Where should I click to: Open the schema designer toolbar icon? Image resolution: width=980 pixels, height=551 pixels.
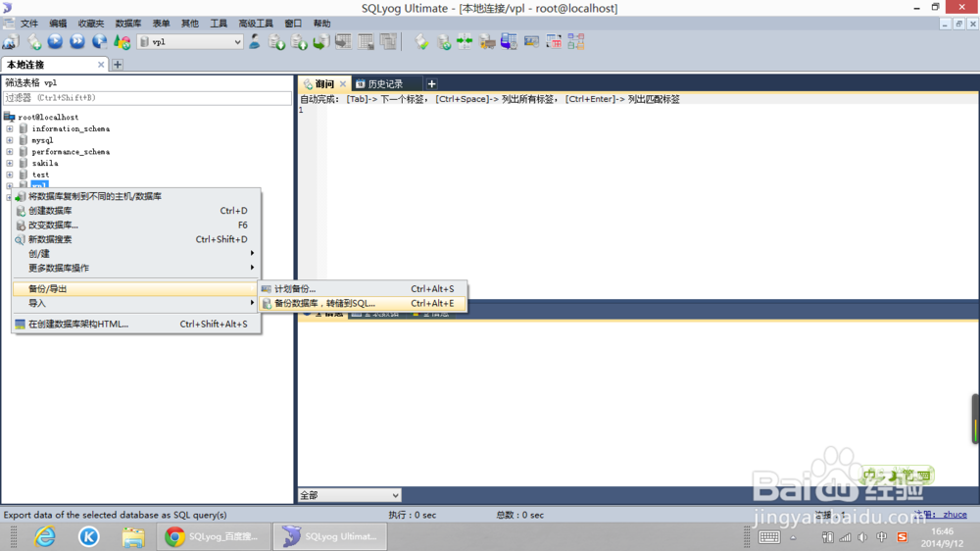click(575, 42)
